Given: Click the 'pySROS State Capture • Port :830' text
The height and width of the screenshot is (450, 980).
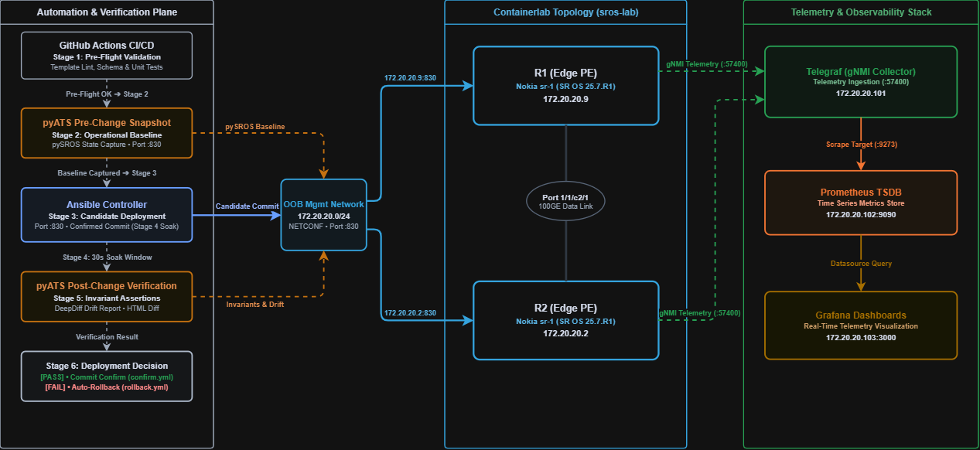Looking at the screenshot, I should [107, 145].
